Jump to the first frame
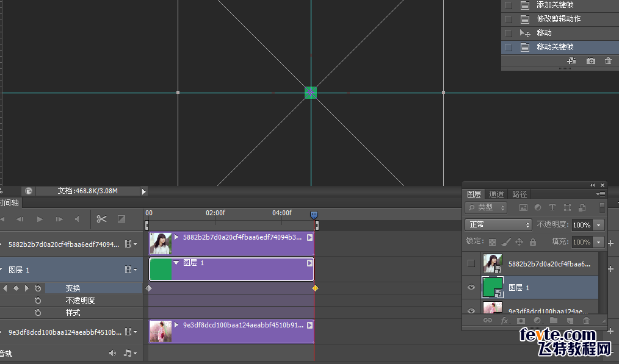Screen dimensions: 619x364 pyautogui.click(x=2, y=219)
